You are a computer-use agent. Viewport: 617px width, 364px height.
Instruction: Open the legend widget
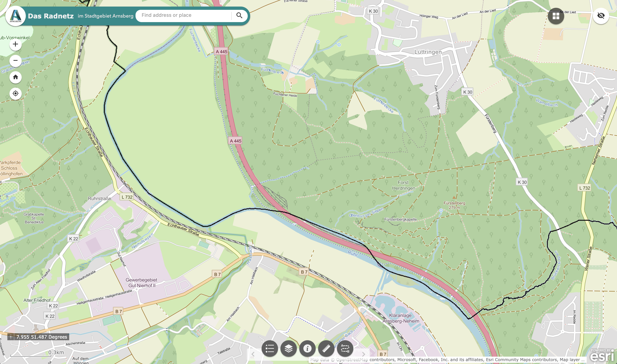(x=270, y=348)
